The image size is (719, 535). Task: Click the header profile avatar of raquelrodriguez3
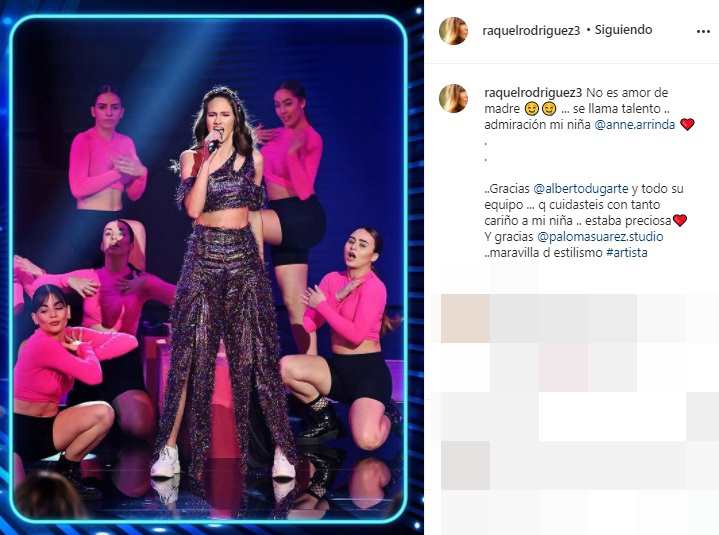453,31
